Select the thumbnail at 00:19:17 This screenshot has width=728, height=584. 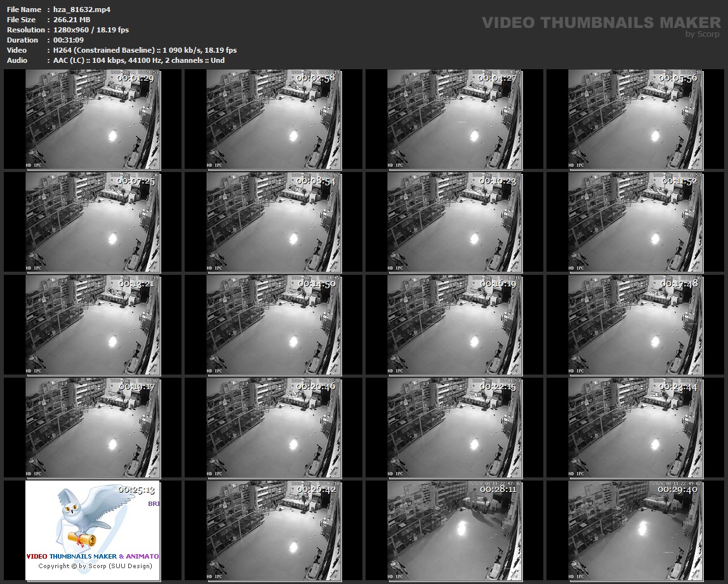93,428
